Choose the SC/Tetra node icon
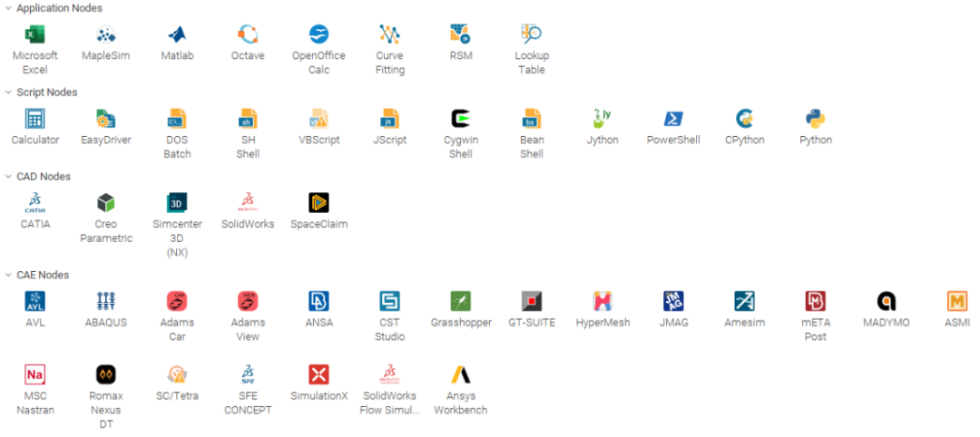Viewport: 980px width, 437px height. (x=178, y=374)
